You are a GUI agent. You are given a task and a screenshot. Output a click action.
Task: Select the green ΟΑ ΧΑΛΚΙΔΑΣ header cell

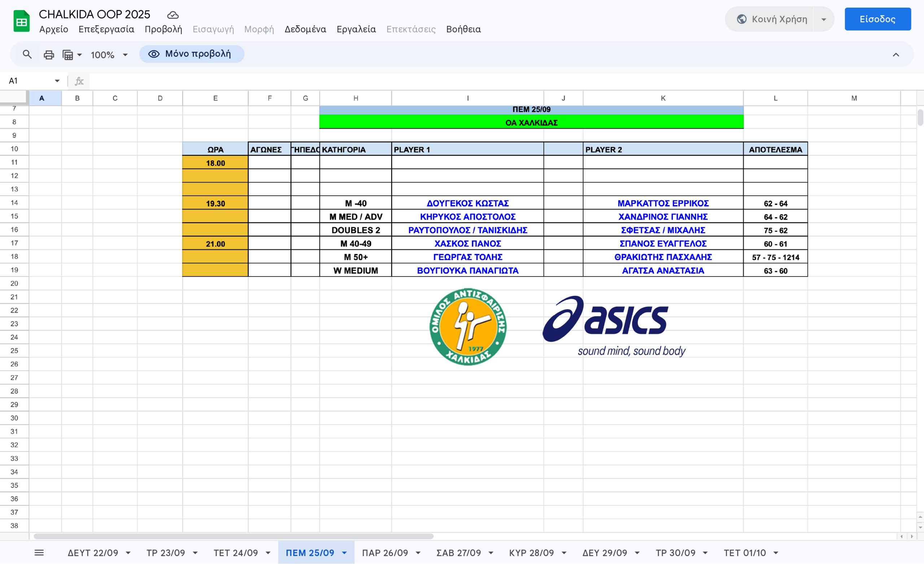tap(531, 123)
